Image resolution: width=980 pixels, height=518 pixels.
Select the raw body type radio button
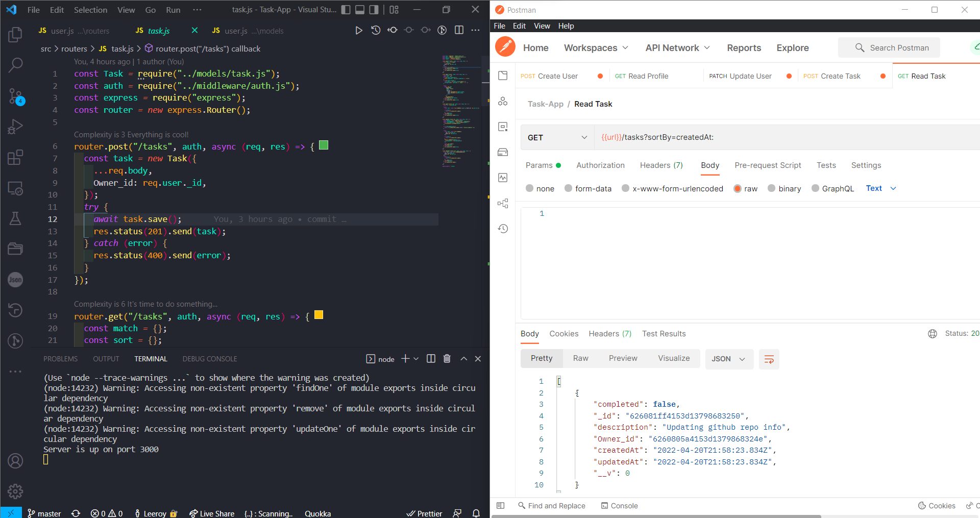737,188
